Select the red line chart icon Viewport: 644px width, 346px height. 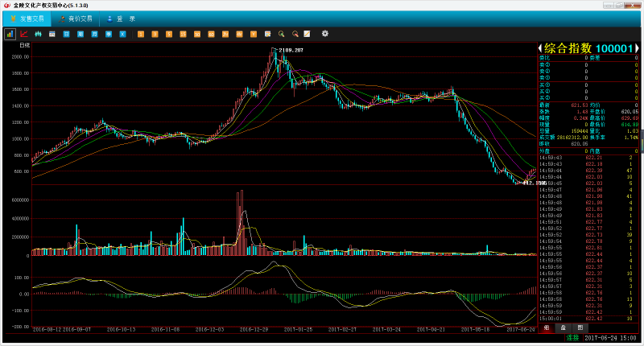24,34
